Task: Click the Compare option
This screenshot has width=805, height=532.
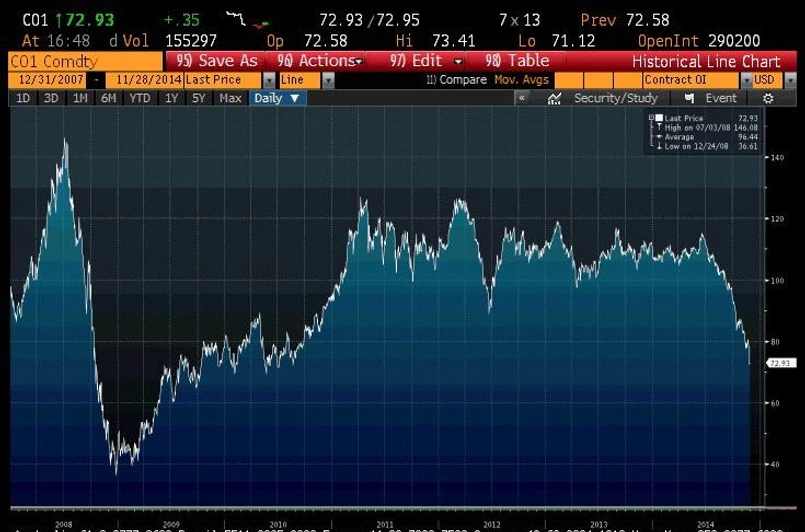Action: 456,80
